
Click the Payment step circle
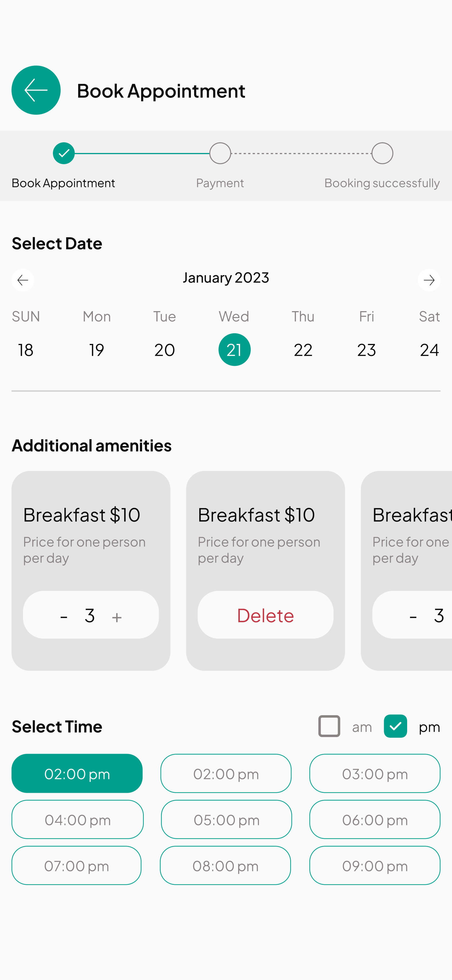click(220, 153)
